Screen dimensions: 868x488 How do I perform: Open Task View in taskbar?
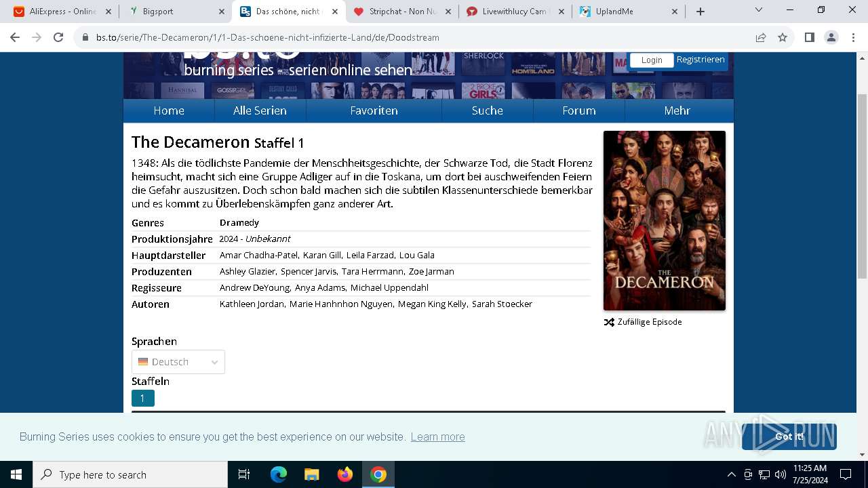pos(244,474)
